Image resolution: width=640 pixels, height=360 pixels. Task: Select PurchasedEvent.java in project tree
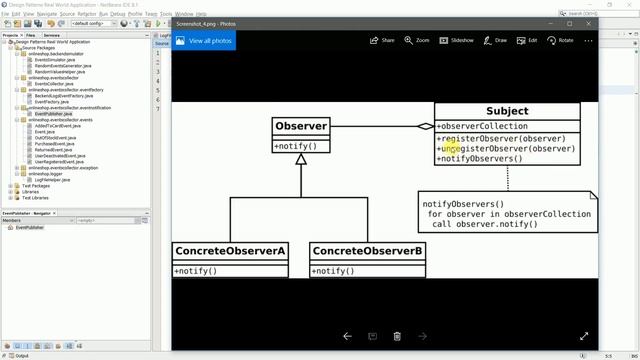(54, 144)
